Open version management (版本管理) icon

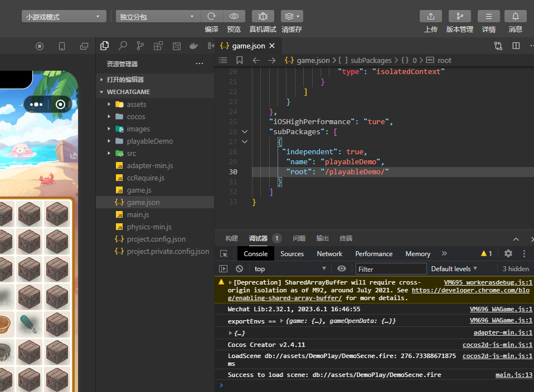(459, 17)
